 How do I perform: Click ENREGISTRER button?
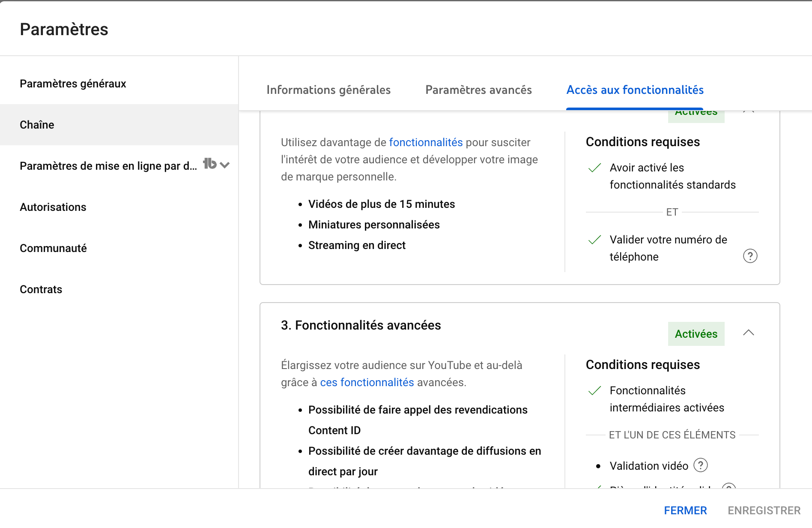(x=764, y=510)
